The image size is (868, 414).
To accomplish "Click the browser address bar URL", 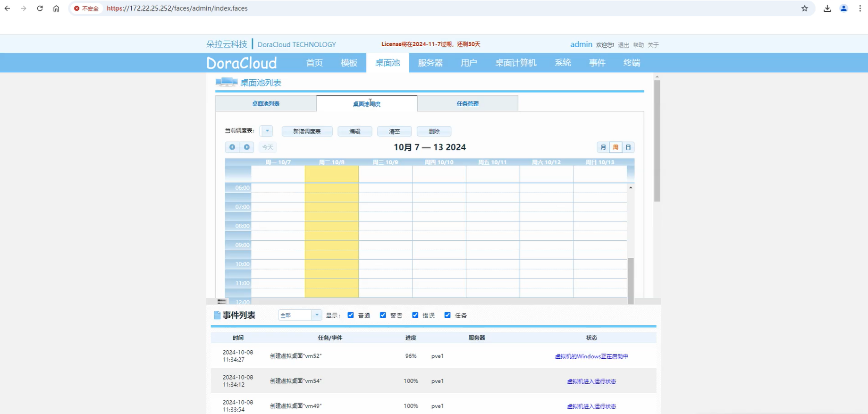I will click(177, 8).
